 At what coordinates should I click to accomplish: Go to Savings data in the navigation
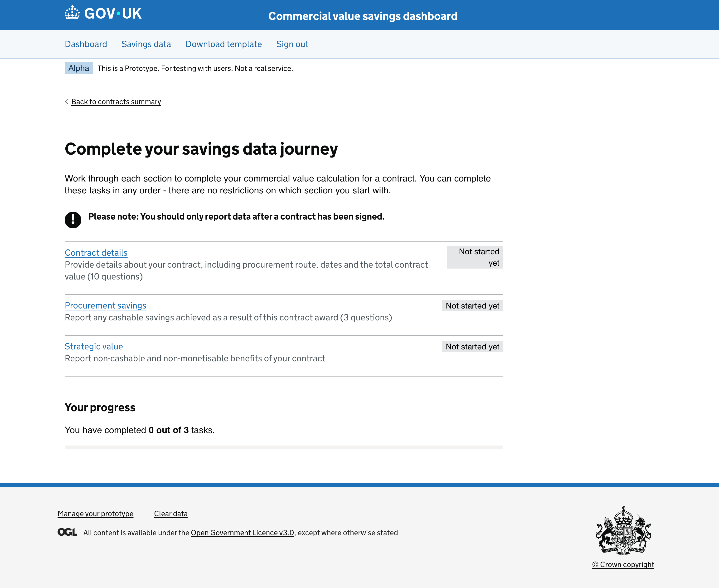coord(146,44)
